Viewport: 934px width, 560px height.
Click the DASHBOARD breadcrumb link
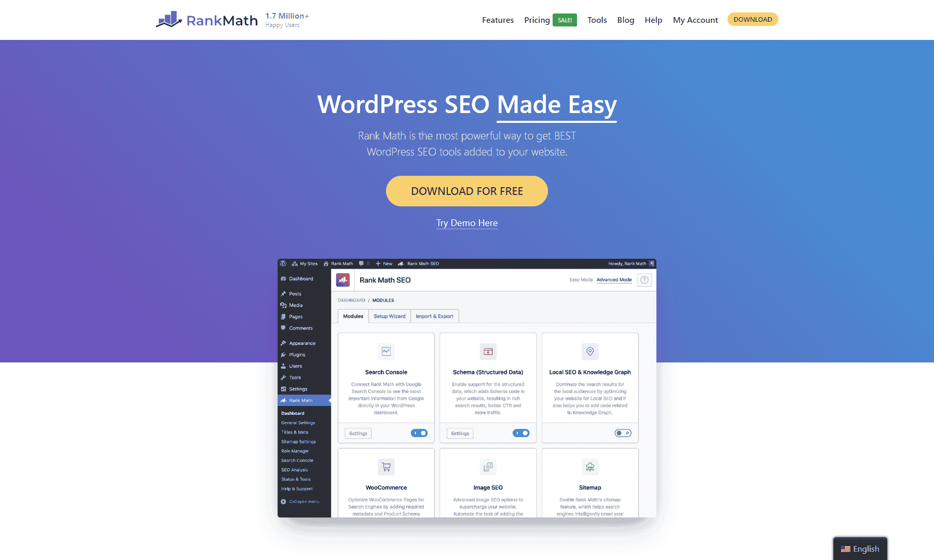click(351, 300)
